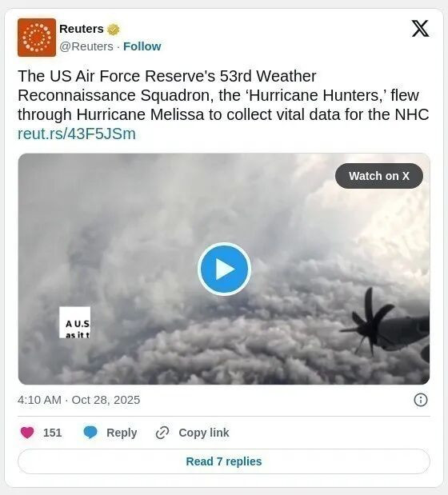
Task: Click the Reuters orange logo avatar
Action: click(x=37, y=38)
